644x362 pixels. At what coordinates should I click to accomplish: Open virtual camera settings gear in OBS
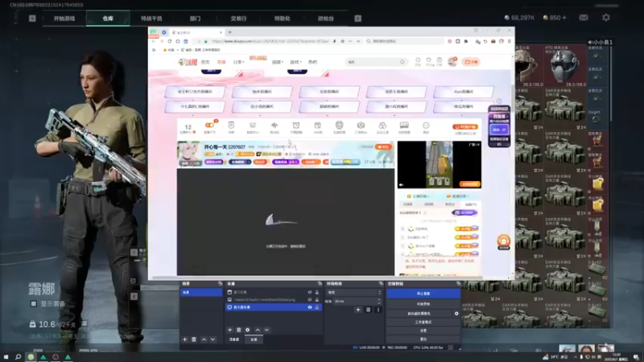(x=456, y=313)
